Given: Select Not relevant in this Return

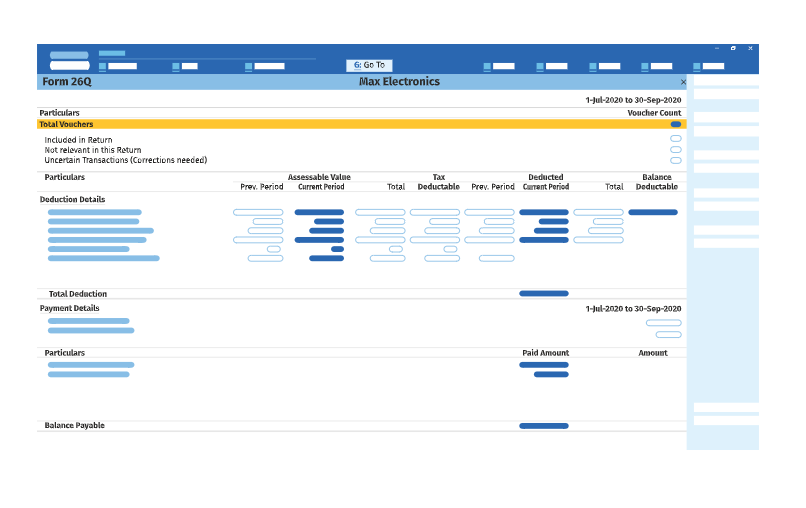Looking at the screenshot, I should click(x=93, y=150).
